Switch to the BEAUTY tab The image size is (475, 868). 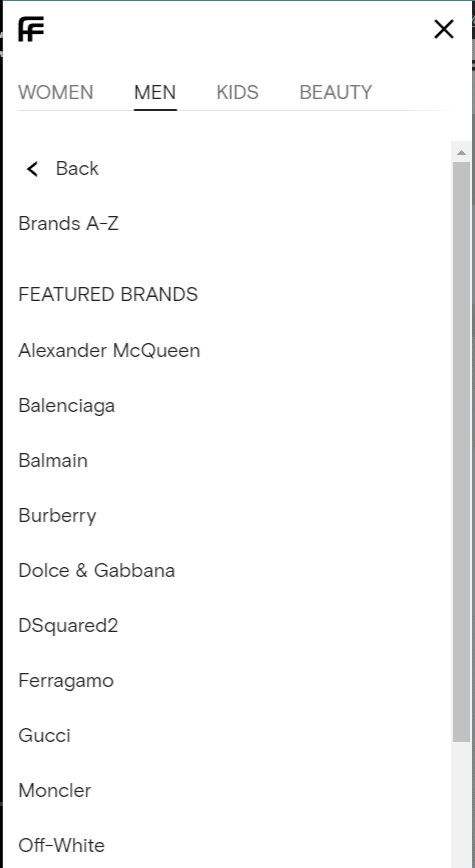point(335,92)
